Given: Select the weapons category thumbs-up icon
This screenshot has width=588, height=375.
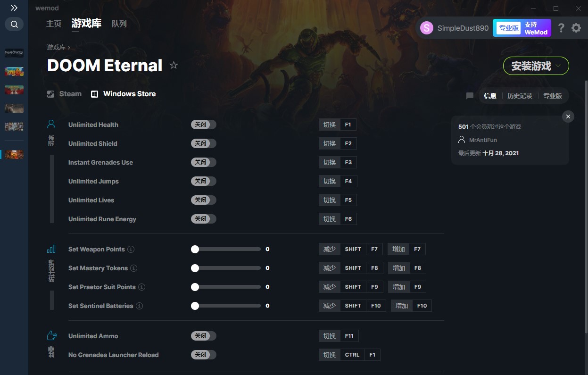Looking at the screenshot, I should (x=51, y=335).
